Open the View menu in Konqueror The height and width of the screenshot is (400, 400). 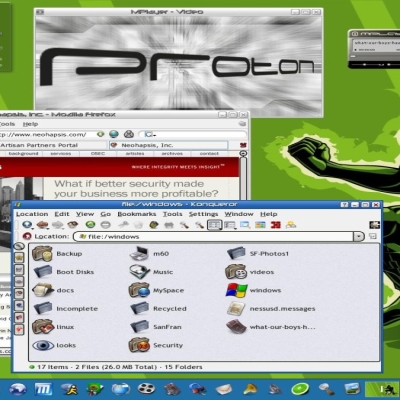click(x=85, y=214)
